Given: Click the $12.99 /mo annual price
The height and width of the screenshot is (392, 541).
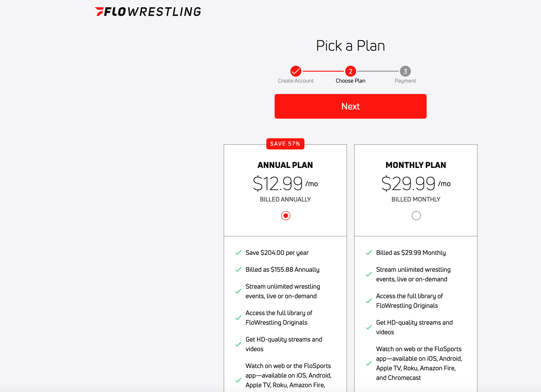Looking at the screenshot, I should pyautogui.click(x=285, y=183).
